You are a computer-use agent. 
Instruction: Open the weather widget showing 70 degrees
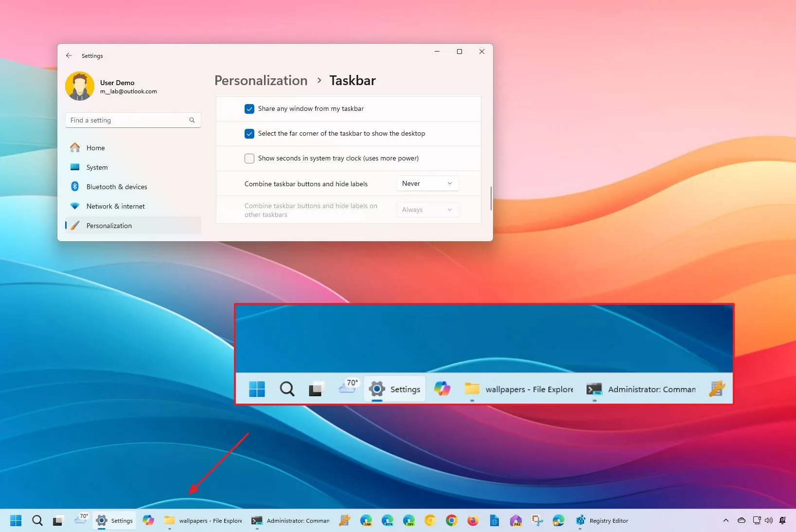pyautogui.click(x=81, y=520)
